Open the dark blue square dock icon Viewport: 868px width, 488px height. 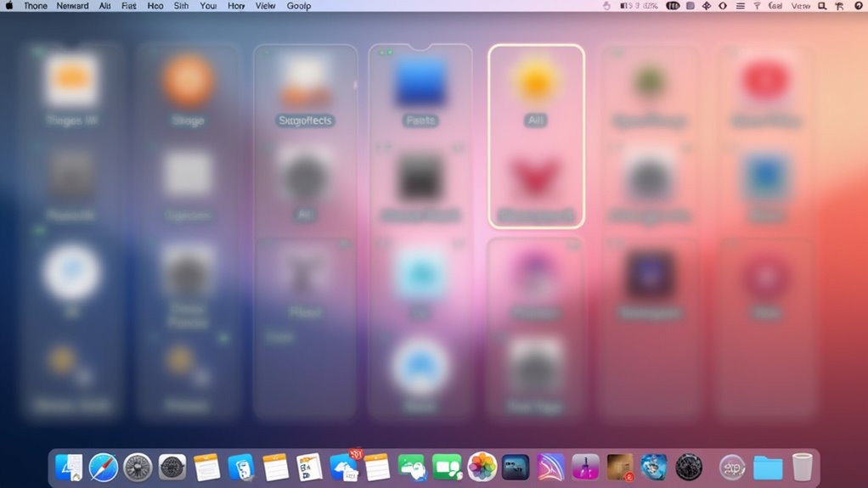(516, 468)
